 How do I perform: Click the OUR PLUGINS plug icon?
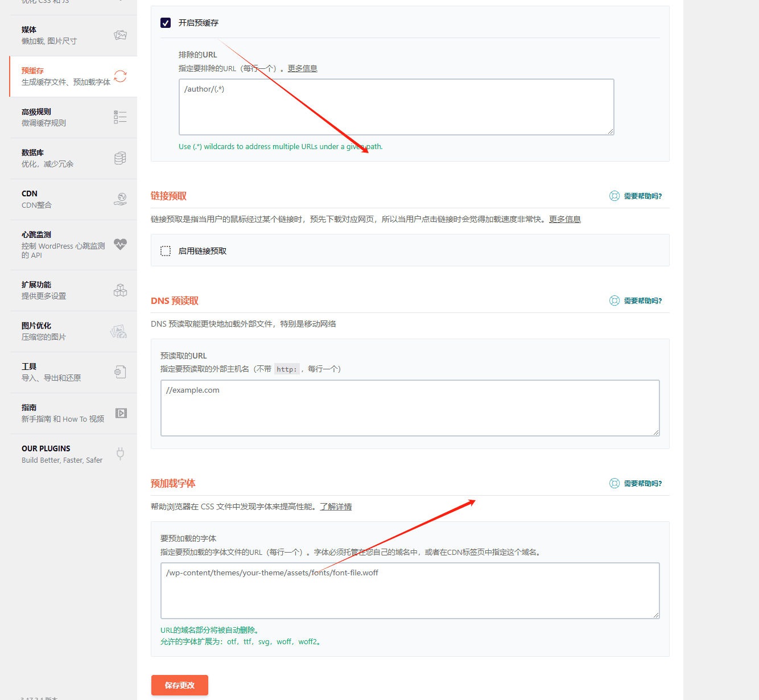(x=120, y=454)
